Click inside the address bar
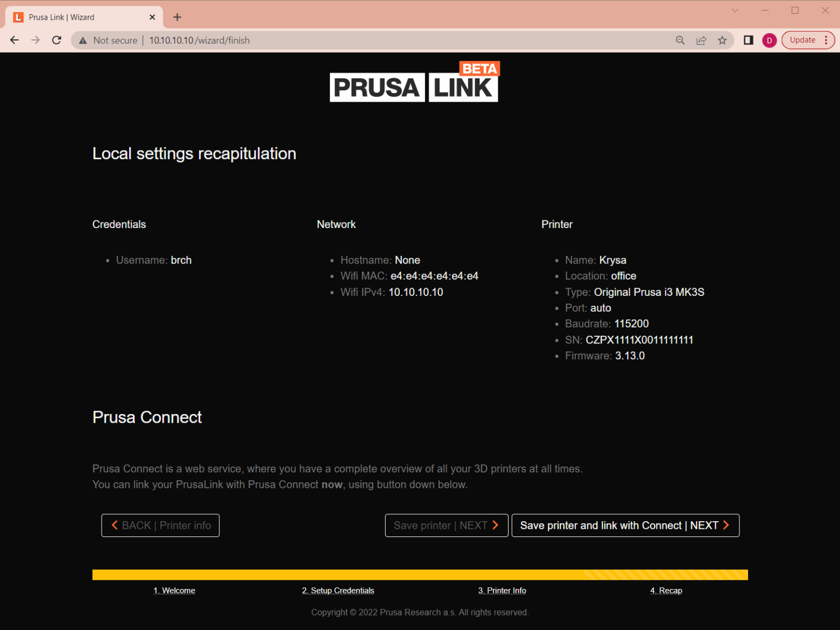The width and height of the screenshot is (840, 630). point(328,40)
